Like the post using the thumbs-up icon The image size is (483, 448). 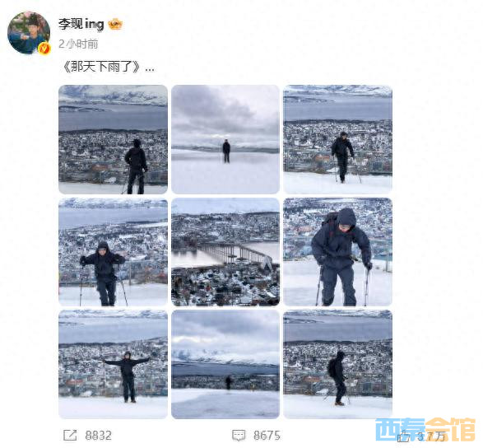pos(404,436)
